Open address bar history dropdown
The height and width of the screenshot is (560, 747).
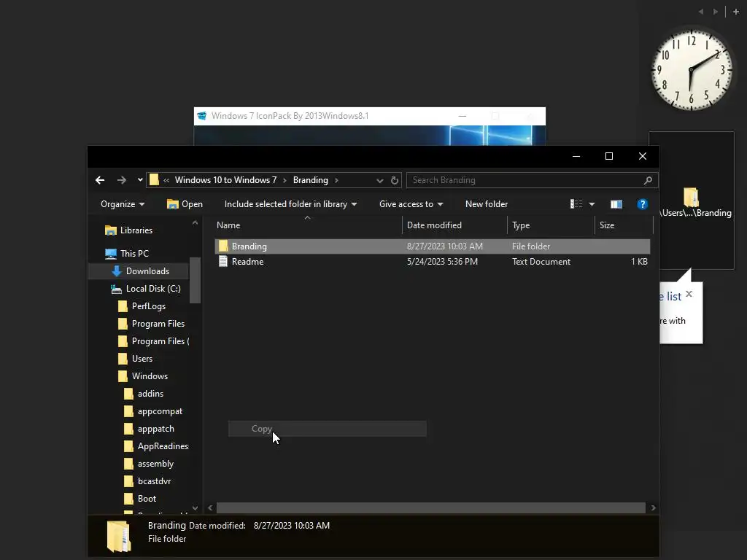pyautogui.click(x=379, y=181)
